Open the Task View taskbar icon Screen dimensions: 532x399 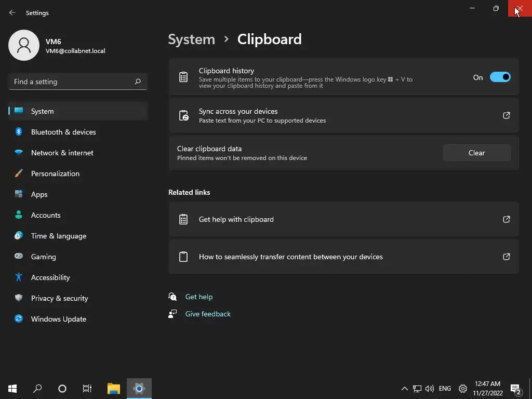click(x=87, y=388)
